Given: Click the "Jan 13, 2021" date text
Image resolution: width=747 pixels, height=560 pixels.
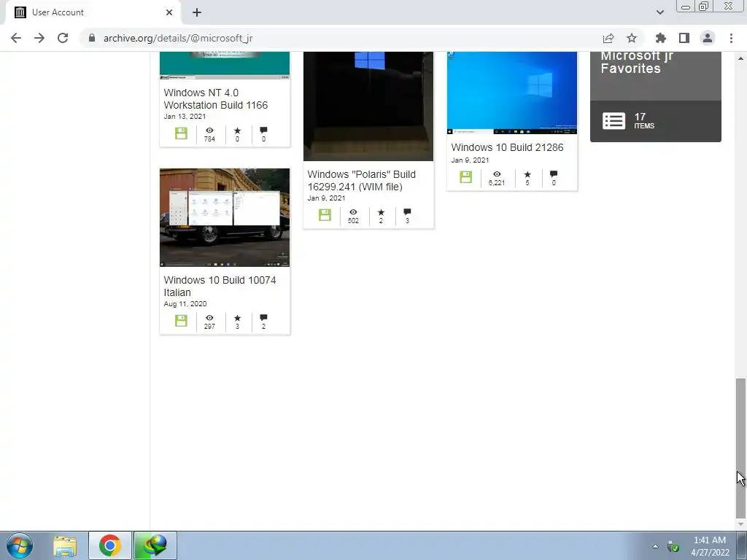Looking at the screenshot, I should (185, 117).
